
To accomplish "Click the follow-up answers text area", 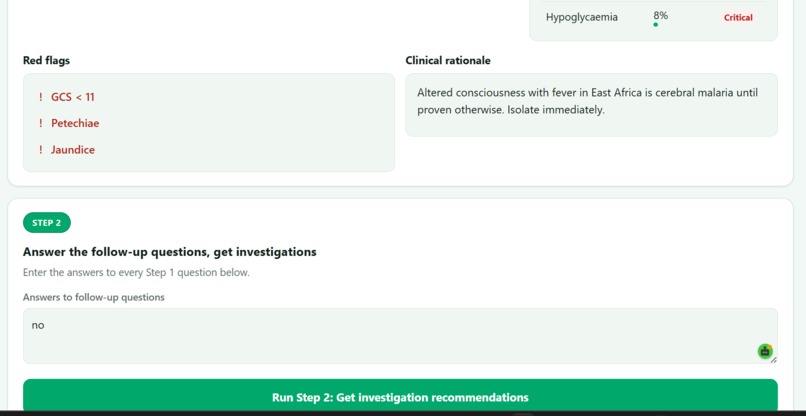I will [400, 336].
